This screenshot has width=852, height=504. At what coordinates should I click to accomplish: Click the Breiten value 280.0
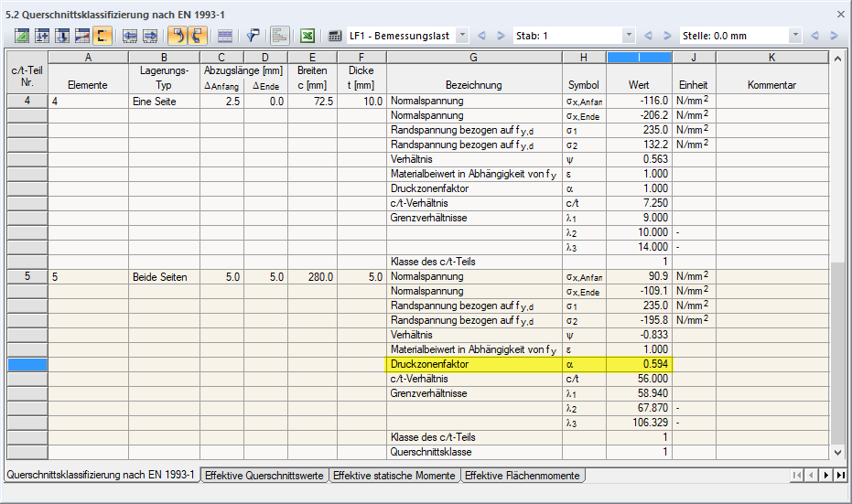click(x=312, y=276)
